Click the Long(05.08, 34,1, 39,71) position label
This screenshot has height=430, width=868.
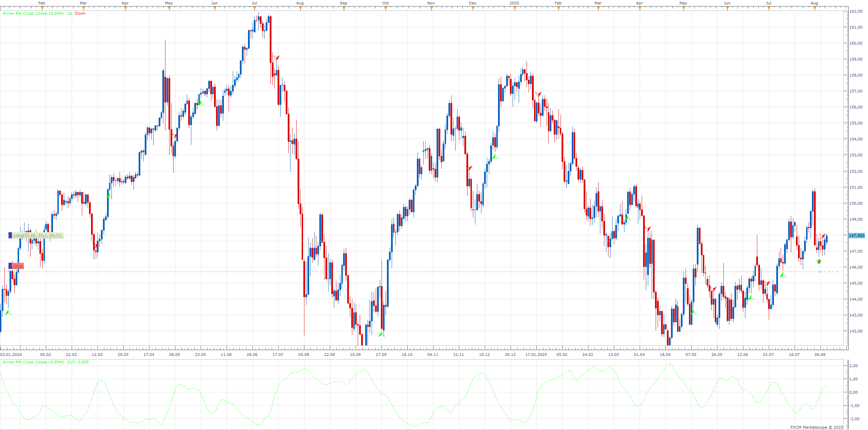click(x=38, y=235)
